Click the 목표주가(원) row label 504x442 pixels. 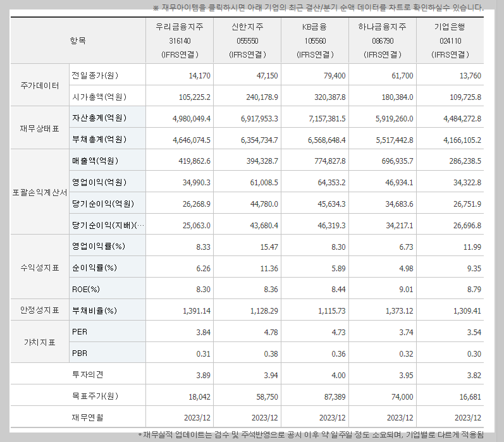click(x=95, y=396)
